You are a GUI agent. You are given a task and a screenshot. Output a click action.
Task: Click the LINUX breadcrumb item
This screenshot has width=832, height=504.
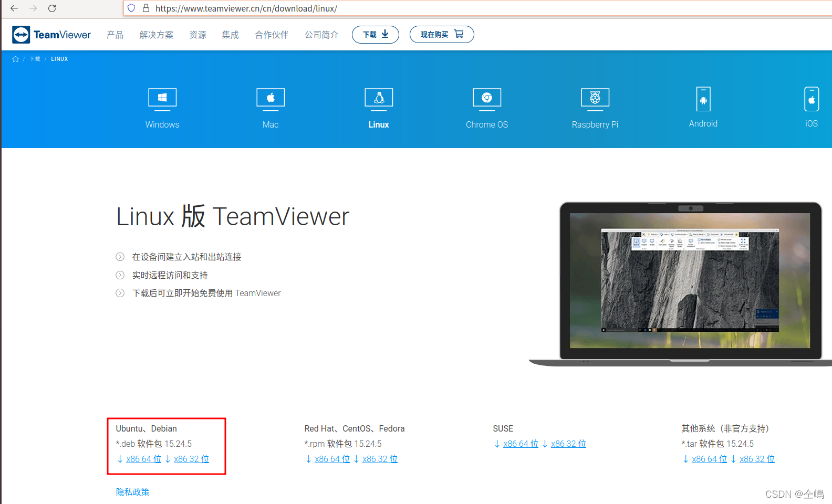tap(59, 59)
